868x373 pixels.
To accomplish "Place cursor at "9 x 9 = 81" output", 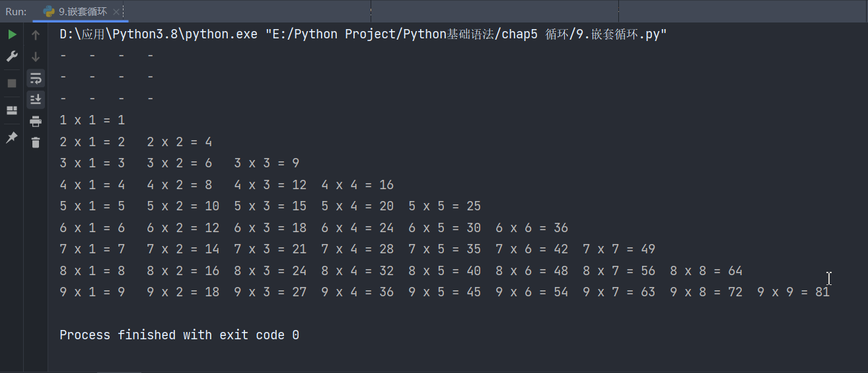I will (x=793, y=292).
